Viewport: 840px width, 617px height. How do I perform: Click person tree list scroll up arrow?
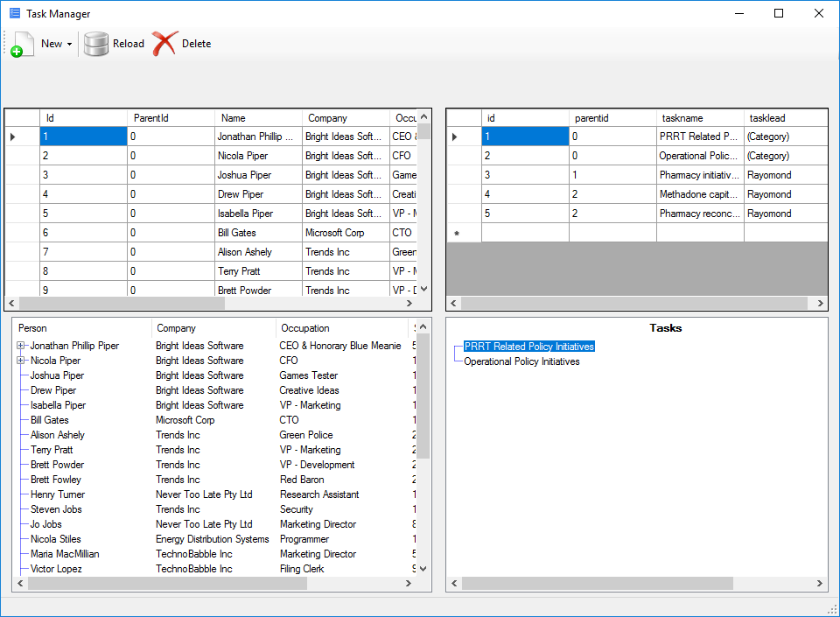423,326
